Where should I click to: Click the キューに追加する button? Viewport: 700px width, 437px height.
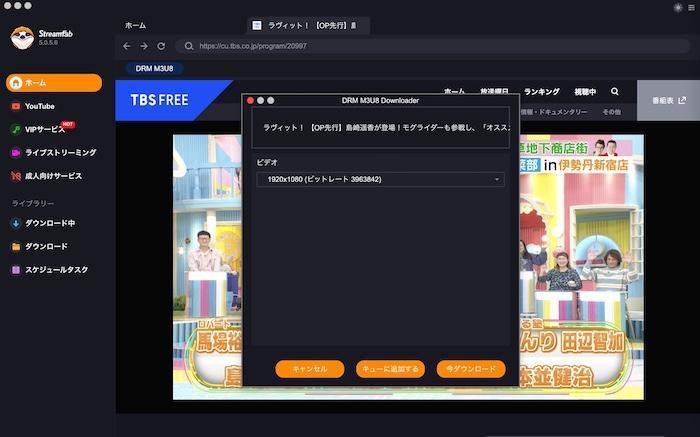(390, 369)
